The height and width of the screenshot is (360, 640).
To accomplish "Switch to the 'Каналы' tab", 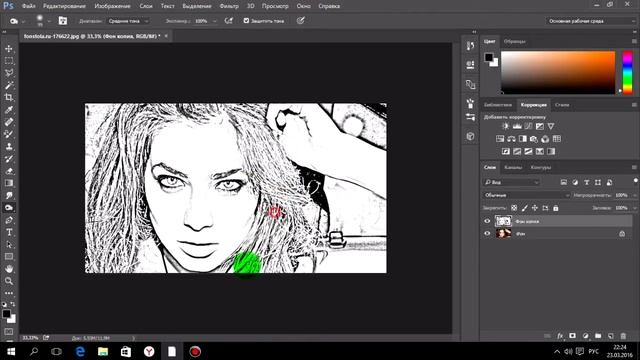I will click(513, 167).
